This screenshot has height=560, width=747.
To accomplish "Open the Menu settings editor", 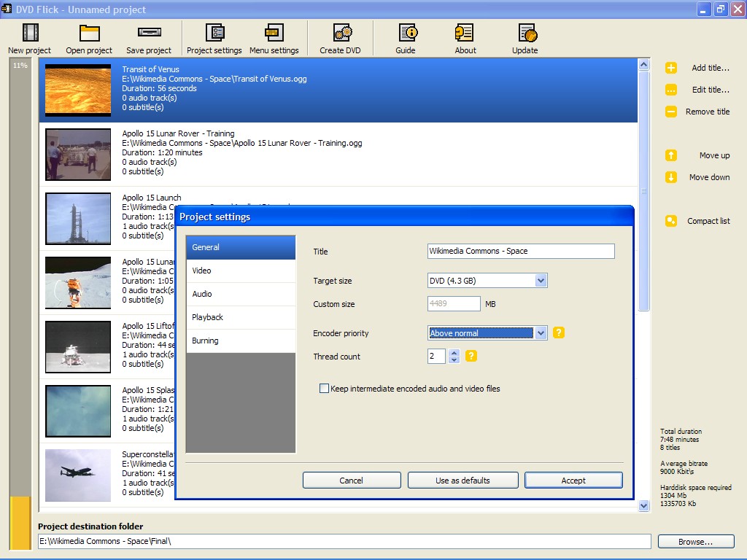I will (274, 36).
